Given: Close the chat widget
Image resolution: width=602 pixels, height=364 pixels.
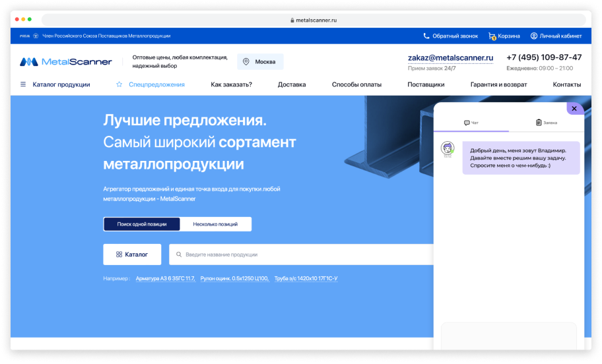Looking at the screenshot, I should click(x=574, y=109).
